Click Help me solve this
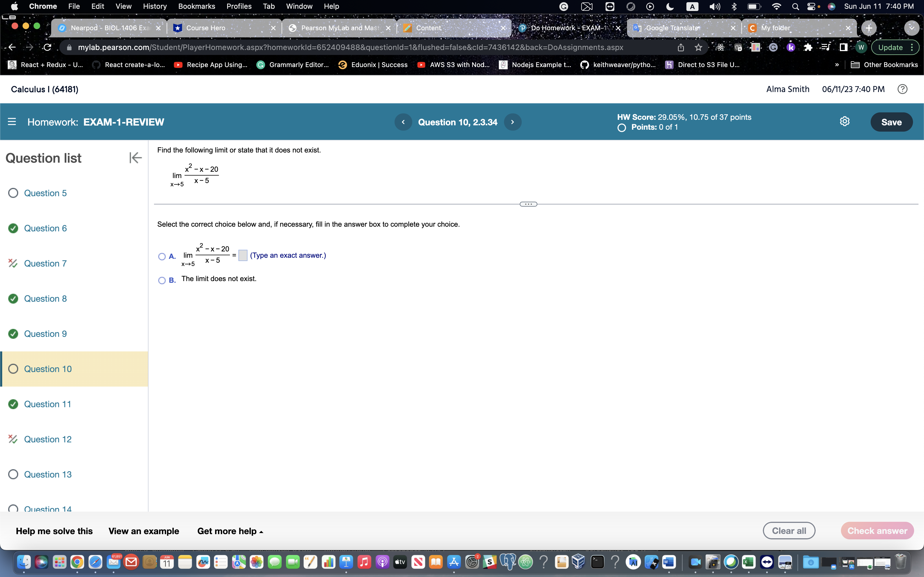This screenshot has height=577, width=924. coord(54,531)
